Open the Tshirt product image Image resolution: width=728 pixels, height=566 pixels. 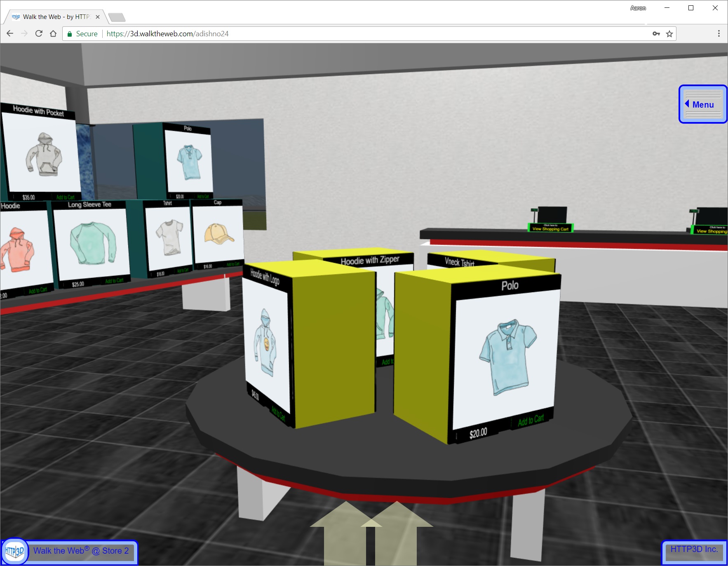point(169,238)
